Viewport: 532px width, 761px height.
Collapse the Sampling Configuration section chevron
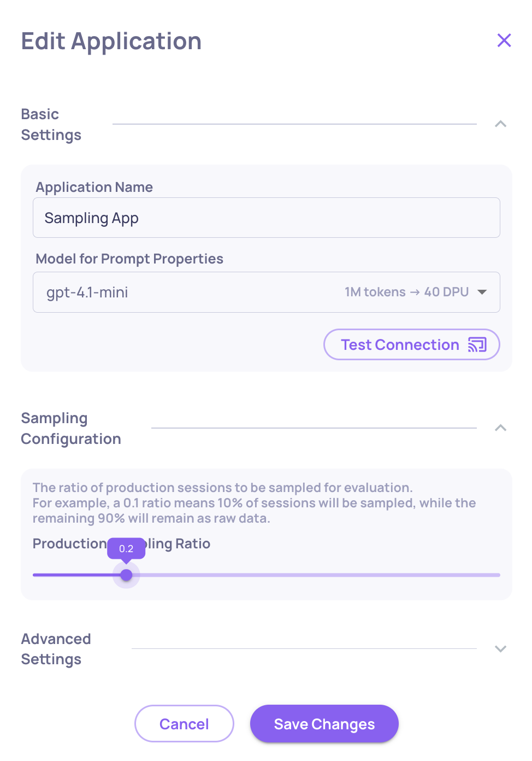pos(500,428)
